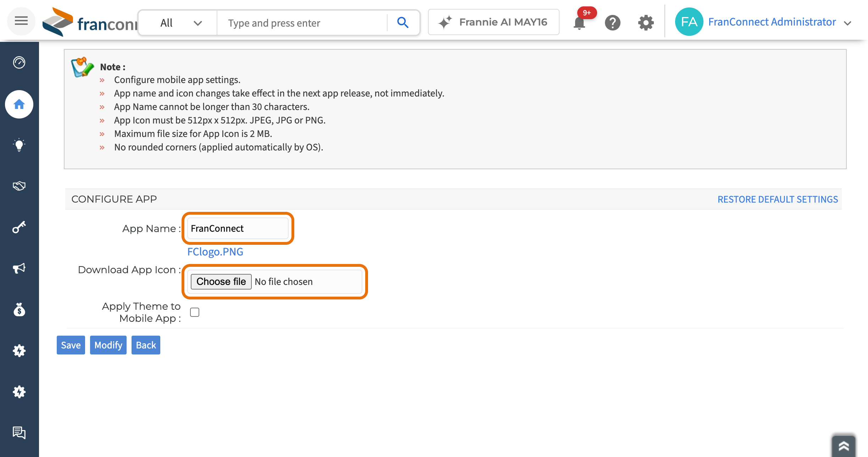Click the App Name text field

238,228
